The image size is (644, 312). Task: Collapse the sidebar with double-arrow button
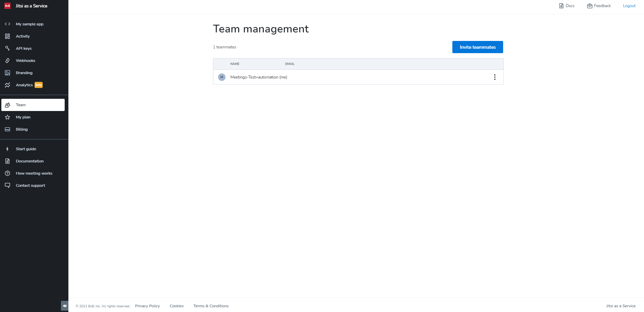pyautogui.click(x=64, y=306)
